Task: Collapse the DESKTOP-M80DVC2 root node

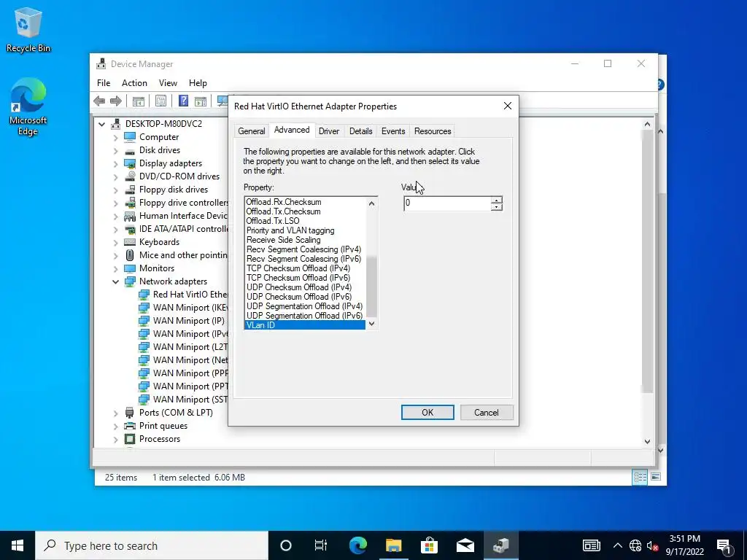Action: coord(101,124)
